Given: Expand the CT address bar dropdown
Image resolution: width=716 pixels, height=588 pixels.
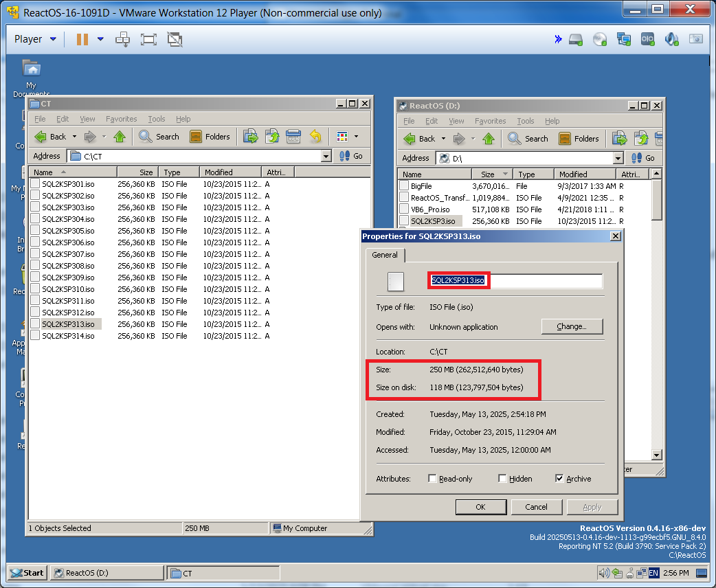Looking at the screenshot, I should [326, 156].
